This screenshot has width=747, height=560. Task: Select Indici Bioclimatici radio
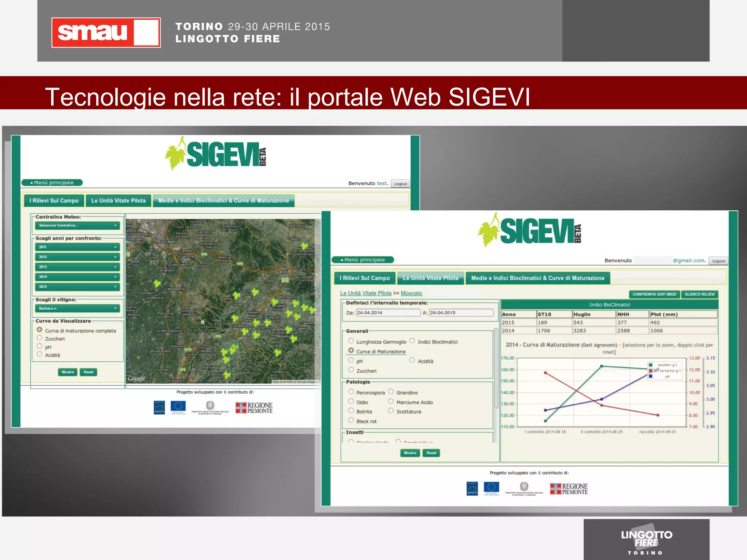(412, 341)
